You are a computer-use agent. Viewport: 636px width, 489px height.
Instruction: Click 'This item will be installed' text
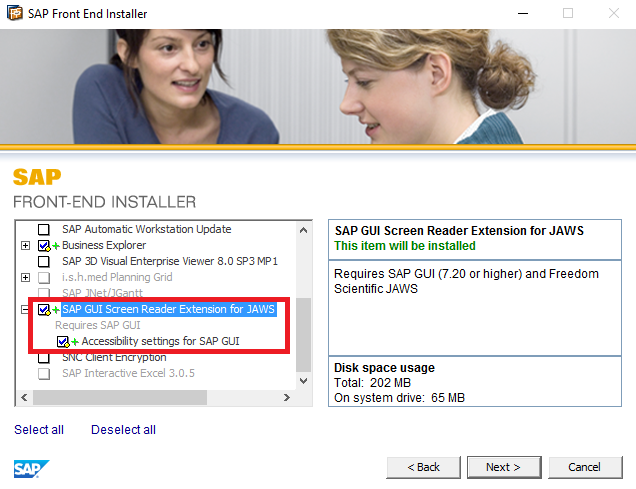click(x=405, y=246)
